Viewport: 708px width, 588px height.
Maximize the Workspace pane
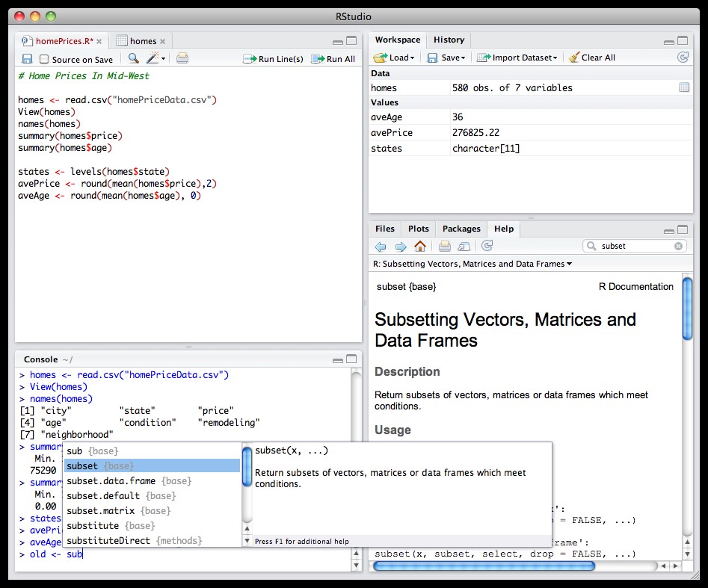coord(683,40)
